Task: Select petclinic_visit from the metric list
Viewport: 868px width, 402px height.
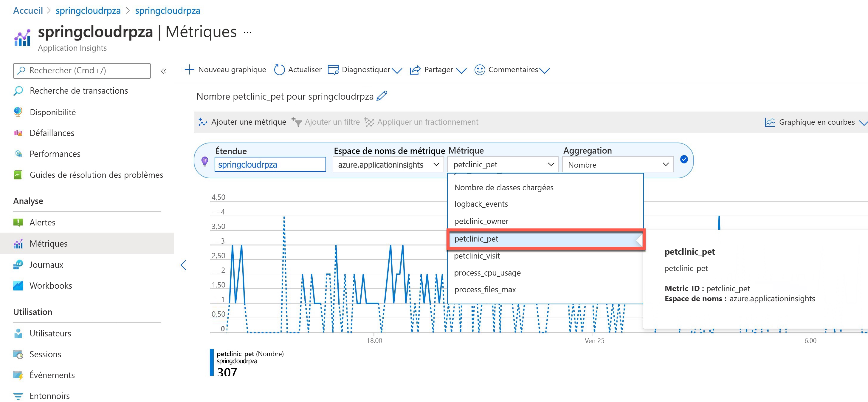Action: pyautogui.click(x=477, y=256)
